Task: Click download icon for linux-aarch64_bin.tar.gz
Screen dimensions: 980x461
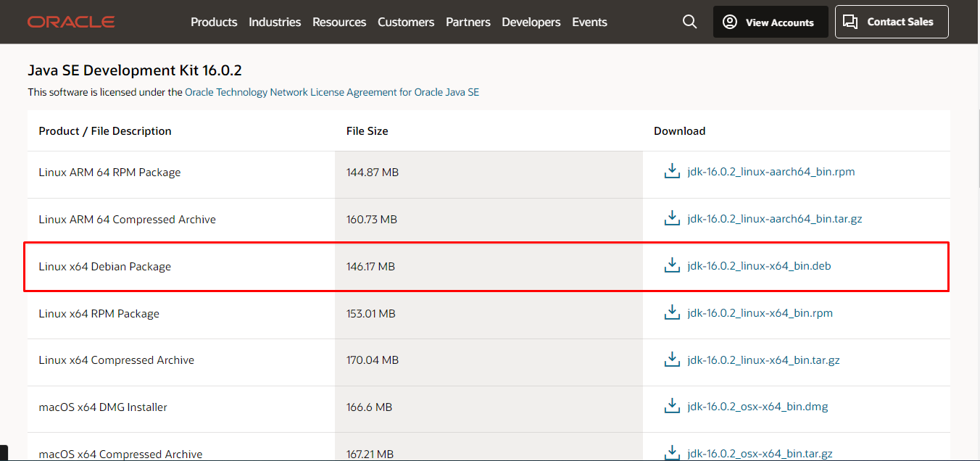Action: tap(672, 219)
